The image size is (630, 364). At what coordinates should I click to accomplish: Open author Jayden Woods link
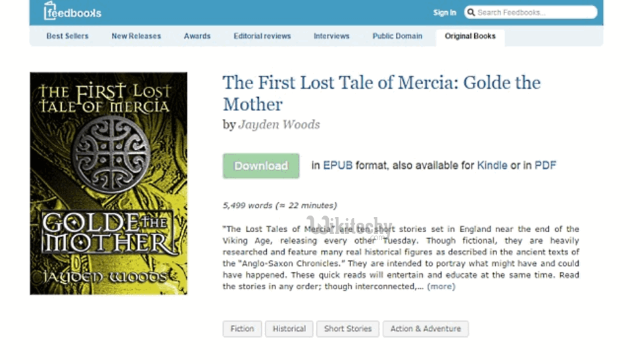point(279,125)
